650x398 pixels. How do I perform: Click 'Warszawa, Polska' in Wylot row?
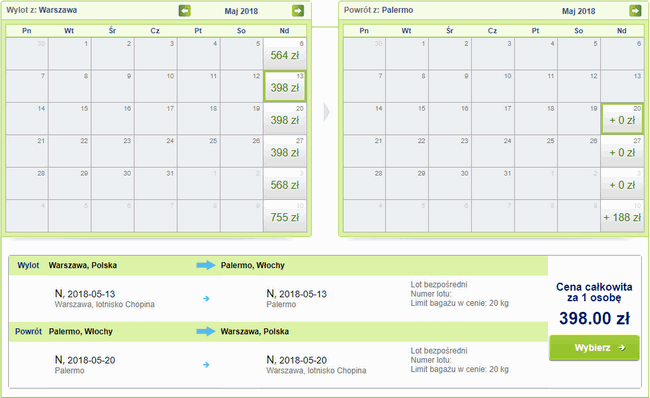tap(82, 265)
